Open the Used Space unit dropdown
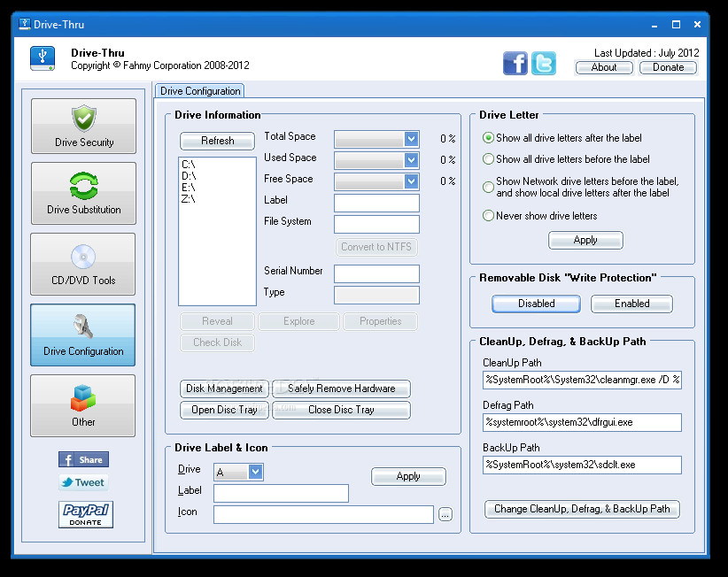Viewport: 728px width, 577px height. coord(411,160)
